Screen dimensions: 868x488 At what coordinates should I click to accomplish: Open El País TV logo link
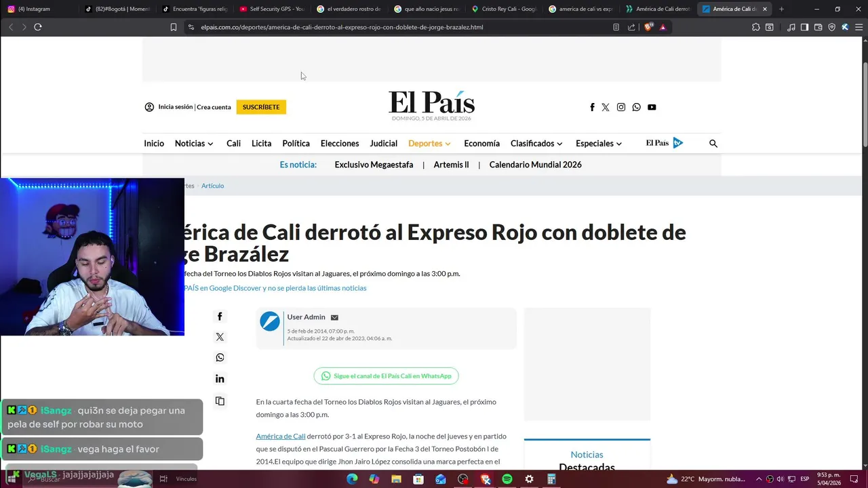pos(664,143)
